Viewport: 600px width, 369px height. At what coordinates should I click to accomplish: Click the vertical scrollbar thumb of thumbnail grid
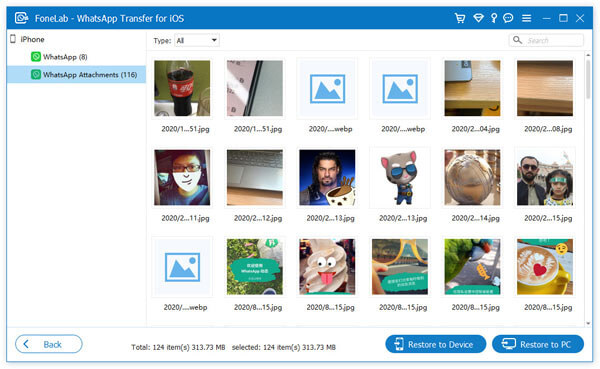pos(588,79)
